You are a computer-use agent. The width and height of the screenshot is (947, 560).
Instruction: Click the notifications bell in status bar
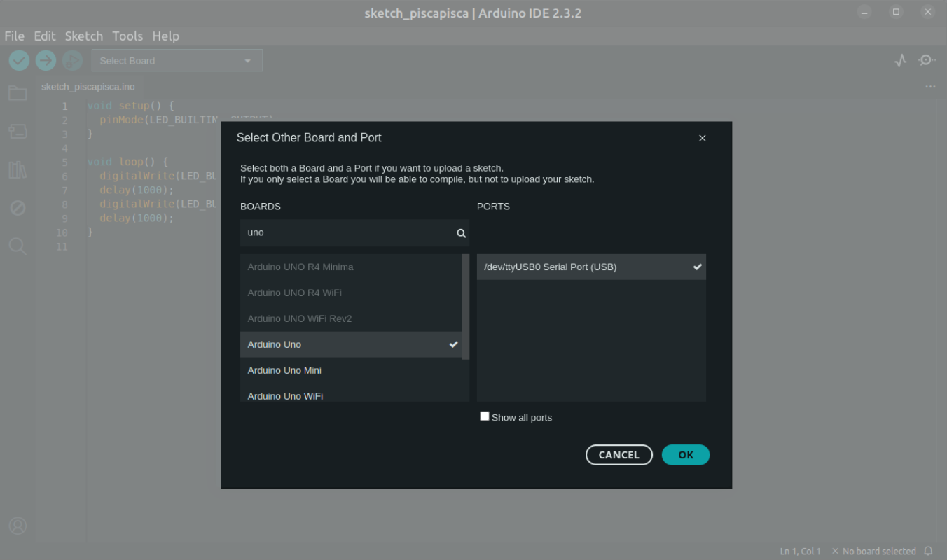click(x=929, y=551)
